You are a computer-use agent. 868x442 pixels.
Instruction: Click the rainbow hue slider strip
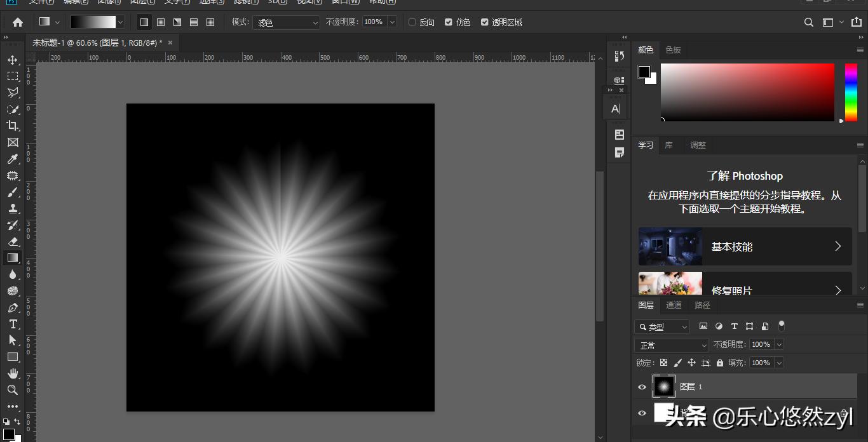(x=850, y=92)
